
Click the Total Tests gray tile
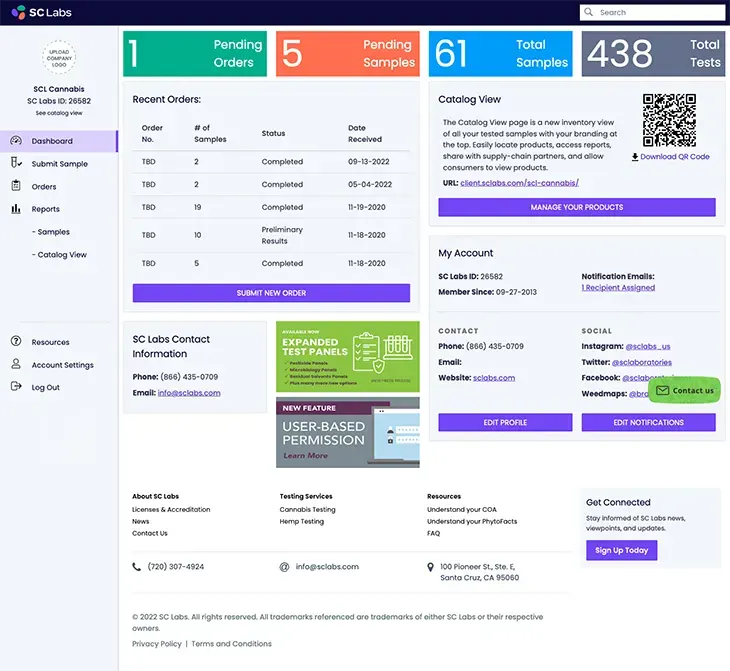[x=653, y=54]
